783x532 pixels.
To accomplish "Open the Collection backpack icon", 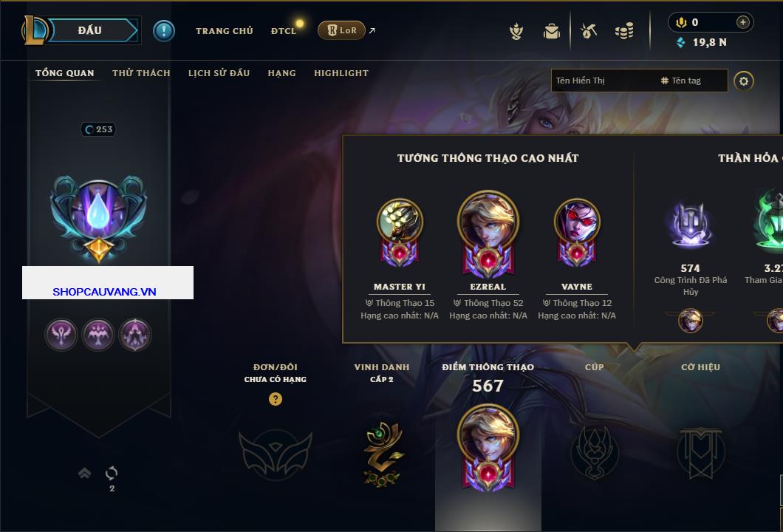I will 551,32.
